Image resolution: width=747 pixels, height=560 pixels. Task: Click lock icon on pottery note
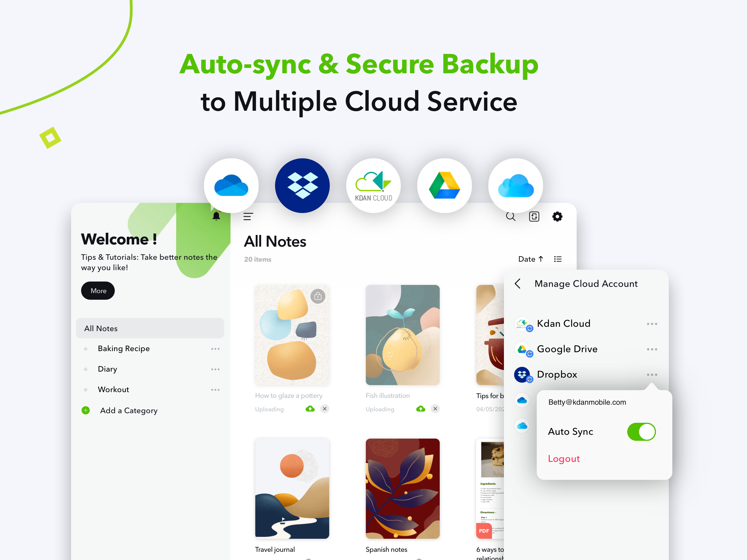coord(317,296)
